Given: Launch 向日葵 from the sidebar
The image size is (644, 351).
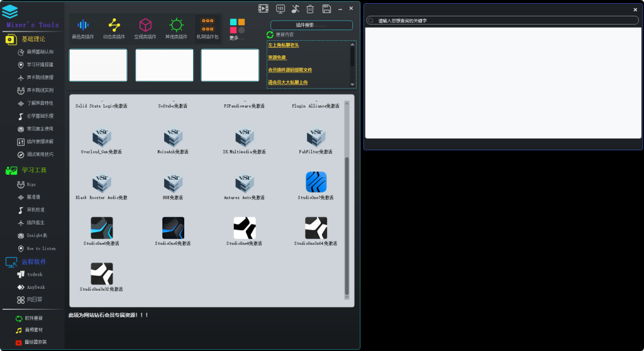Looking at the screenshot, I should click(30, 300).
